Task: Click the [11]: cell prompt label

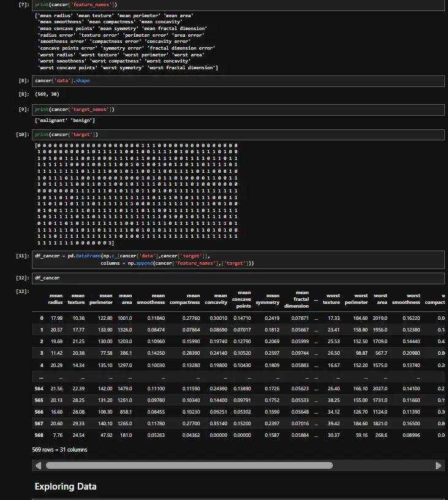Action: tap(23, 256)
